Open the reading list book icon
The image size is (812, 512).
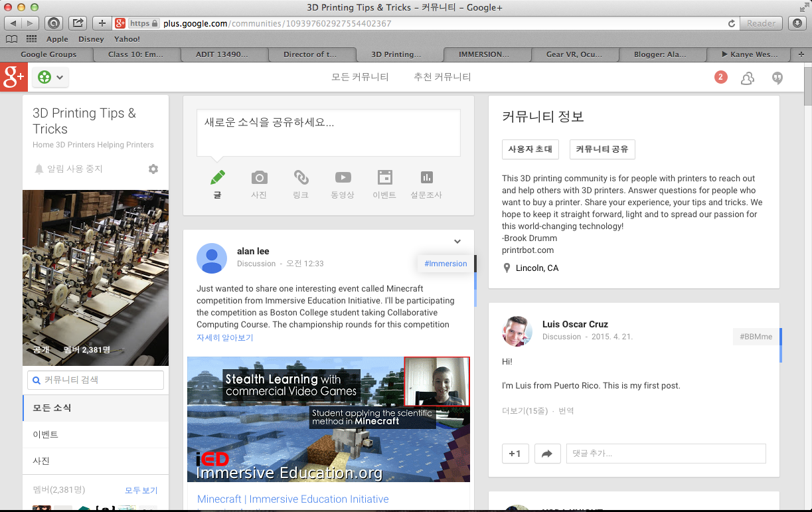point(11,39)
